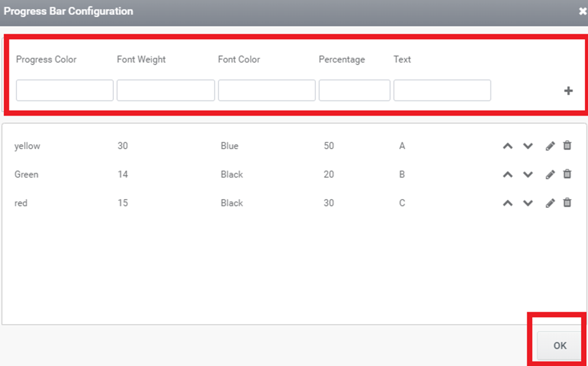The width and height of the screenshot is (588, 366).
Task: Move the yellow row down
Action: (x=528, y=146)
